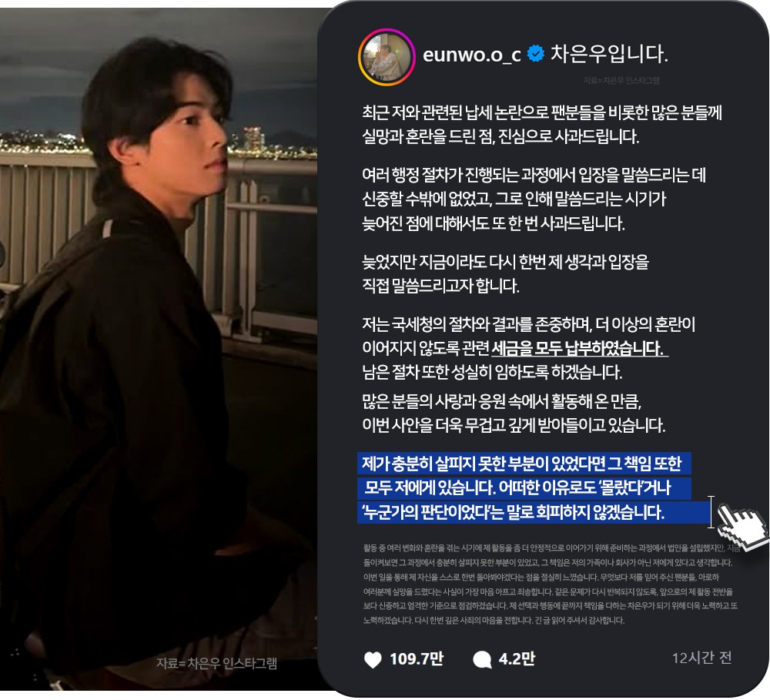Image resolution: width=770 pixels, height=700 pixels.
Task: Click the underlined 세금을 모두 납부하였습니다 text
Action: [580, 348]
